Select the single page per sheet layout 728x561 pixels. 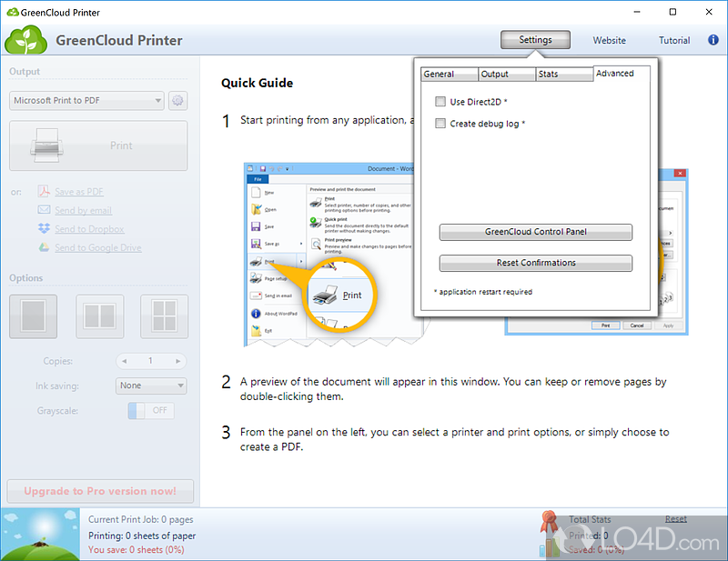33,316
